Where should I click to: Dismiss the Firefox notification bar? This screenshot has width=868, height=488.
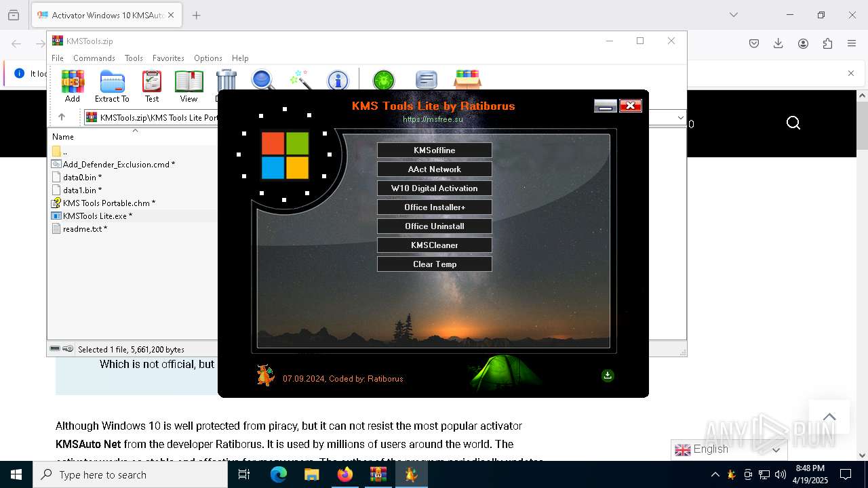click(x=851, y=73)
